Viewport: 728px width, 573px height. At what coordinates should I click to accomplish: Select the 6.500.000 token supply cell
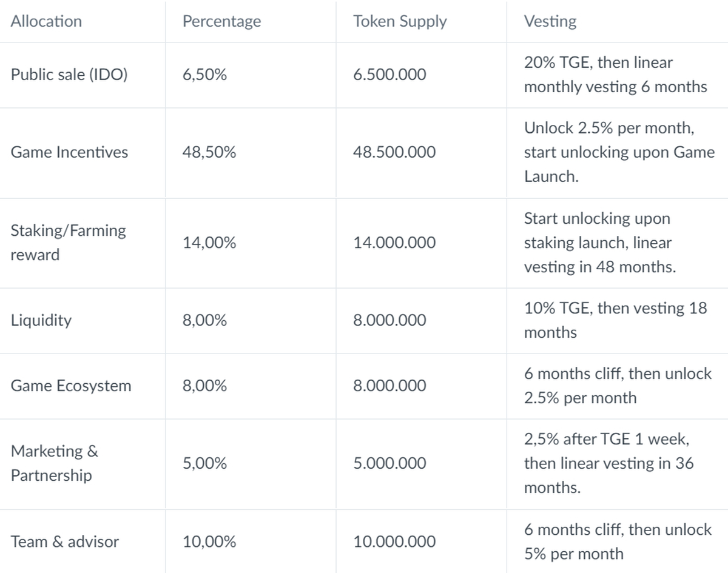point(389,75)
